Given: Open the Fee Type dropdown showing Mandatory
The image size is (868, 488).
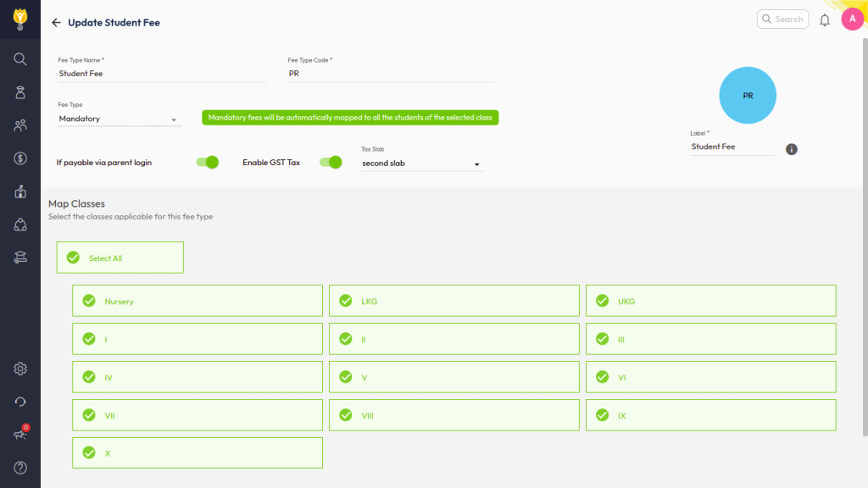Looking at the screenshot, I should 119,119.
